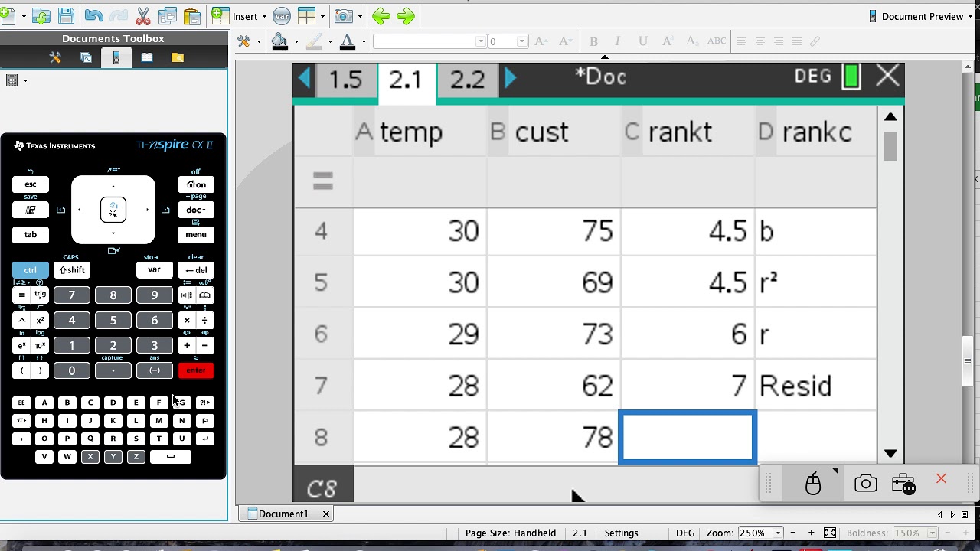The width and height of the screenshot is (980, 551).
Task: Click the ctrl key on calculator
Action: tap(31, 270)
